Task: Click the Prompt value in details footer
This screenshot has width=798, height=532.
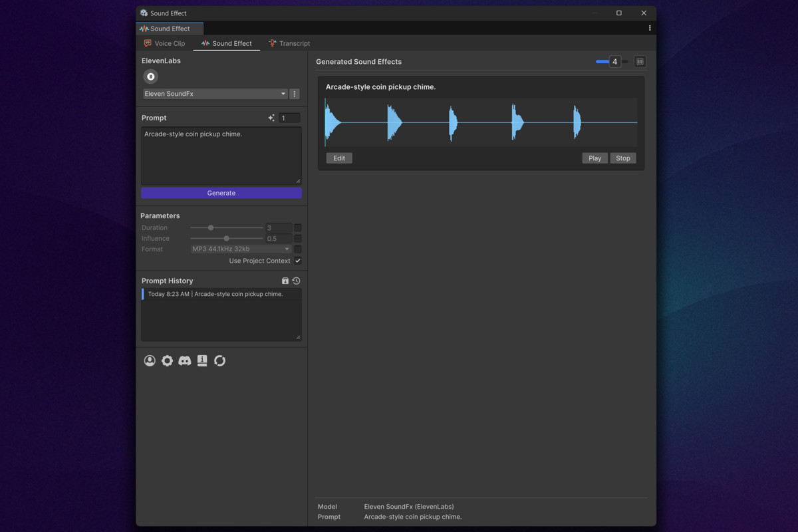Action: click(413, 517)
